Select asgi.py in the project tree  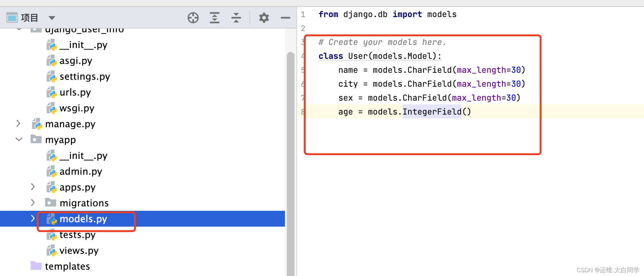click(x=76, y=61)
